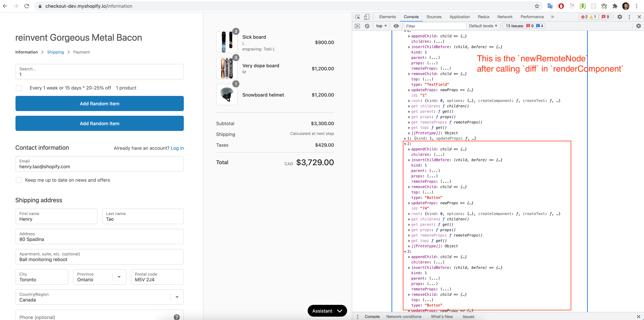Open the console sidebar with the show-sidebar icon

[357, 26]
